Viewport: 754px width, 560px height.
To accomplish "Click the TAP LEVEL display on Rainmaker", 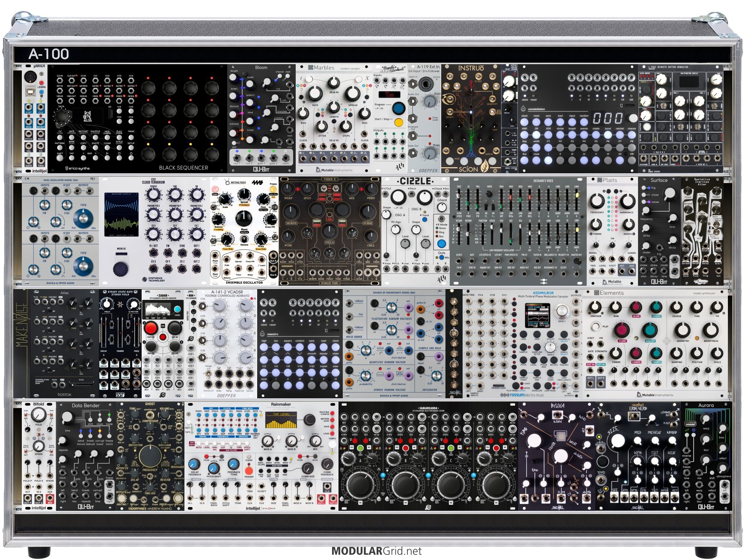I will 281,420.
